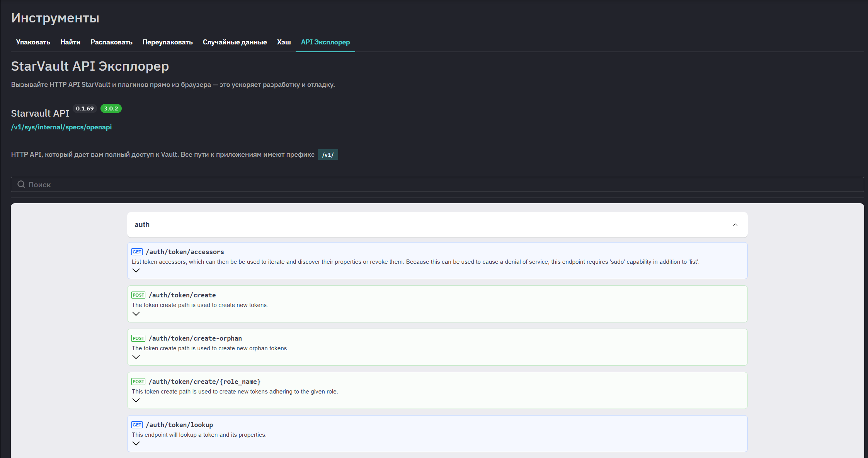Open the Распаковать tab
Viewport: 868px width, 458px height.
[x=111, y=42]
